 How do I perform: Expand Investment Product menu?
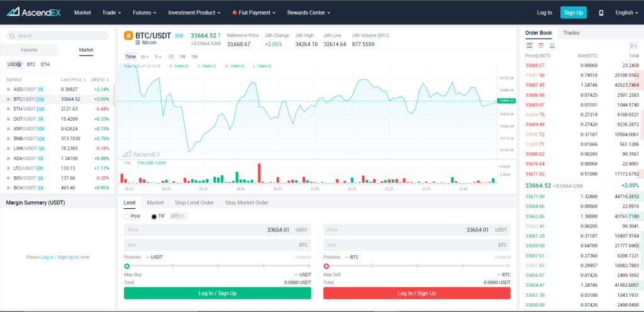[x=194, y=13]
